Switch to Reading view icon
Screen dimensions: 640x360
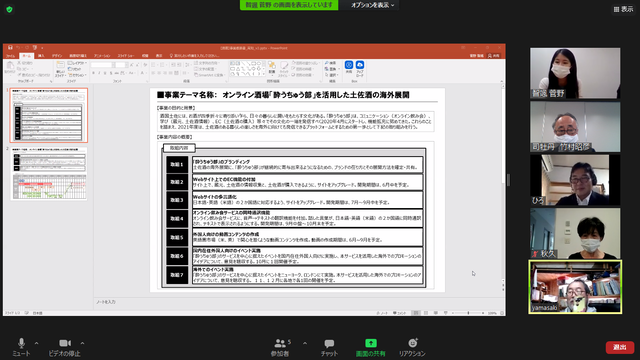tap(436, 313)
